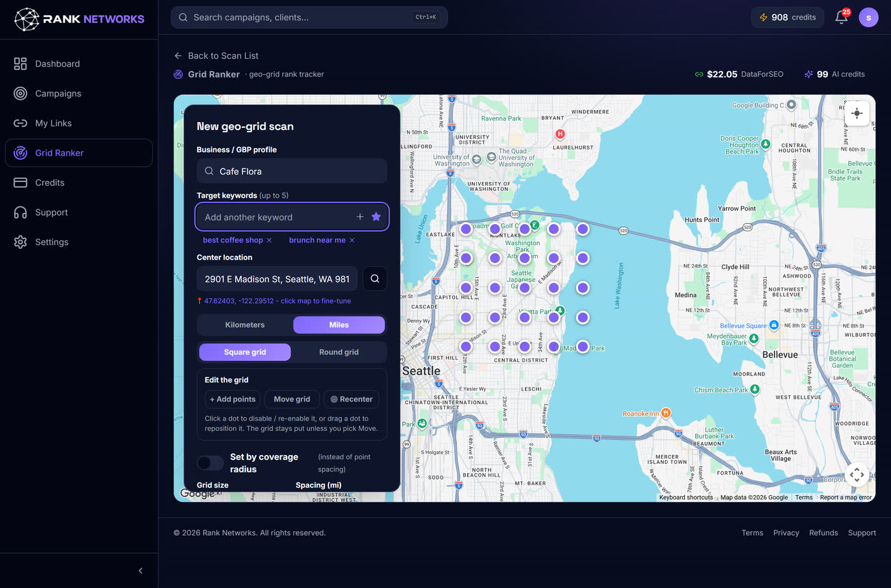
Task: Click Report a map error
Action: [846, 498]
